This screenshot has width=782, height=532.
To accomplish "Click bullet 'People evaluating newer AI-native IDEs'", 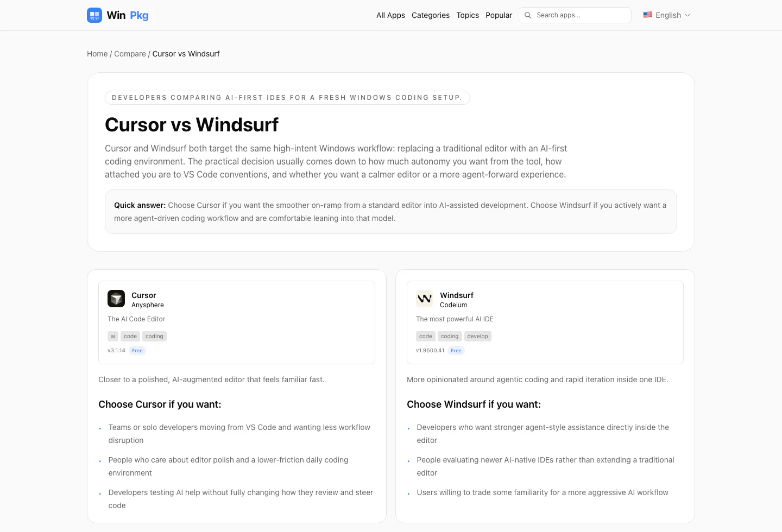I will tap(545, 466).
